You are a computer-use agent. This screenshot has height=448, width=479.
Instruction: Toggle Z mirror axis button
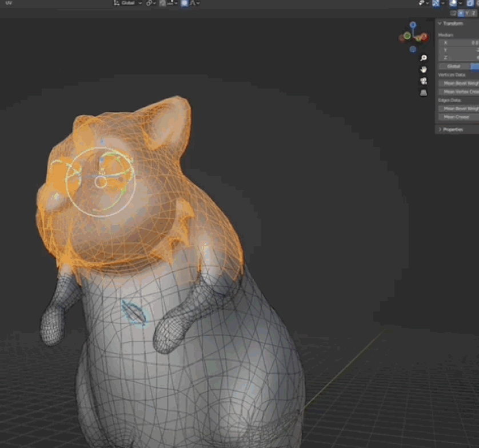tap(473, 13)
